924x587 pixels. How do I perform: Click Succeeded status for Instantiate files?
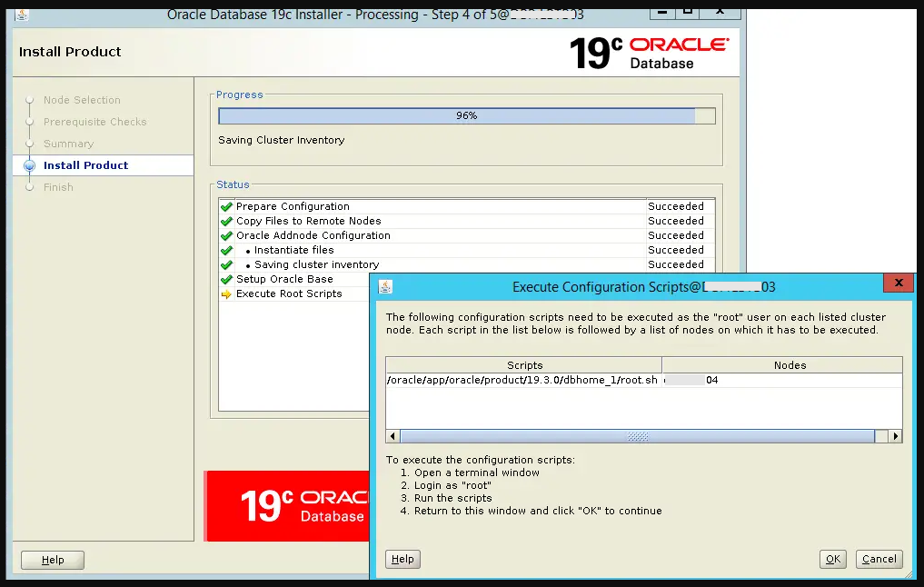point(675,250)
